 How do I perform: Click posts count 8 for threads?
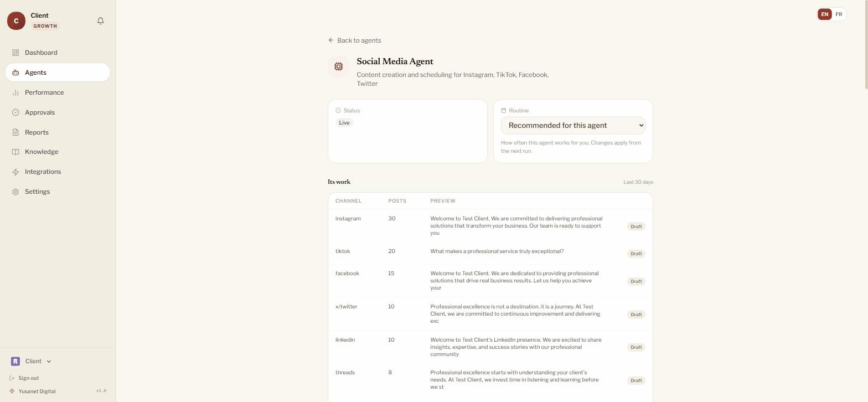pyautogui.click(x=390, y=373)
